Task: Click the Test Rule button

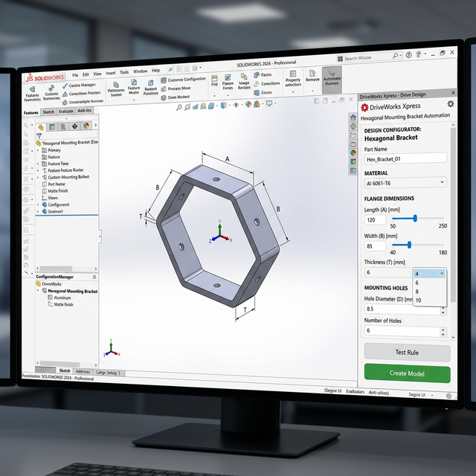Action: [407, 353]
